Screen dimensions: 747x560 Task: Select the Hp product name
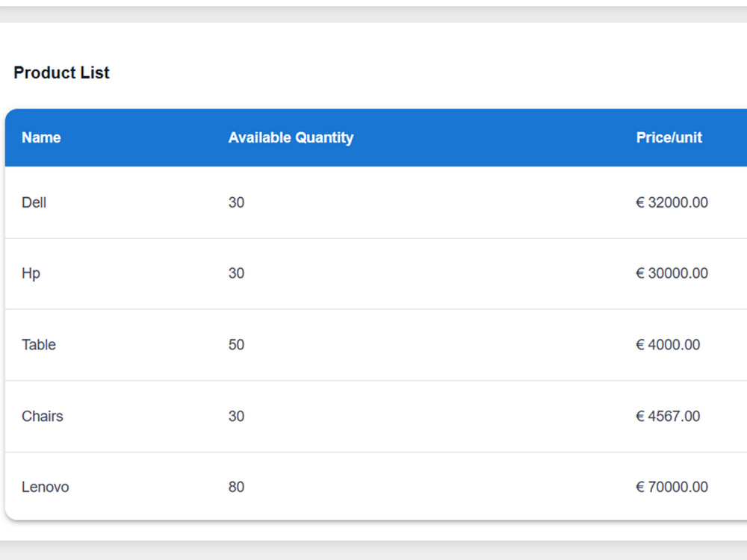(31, 273)
